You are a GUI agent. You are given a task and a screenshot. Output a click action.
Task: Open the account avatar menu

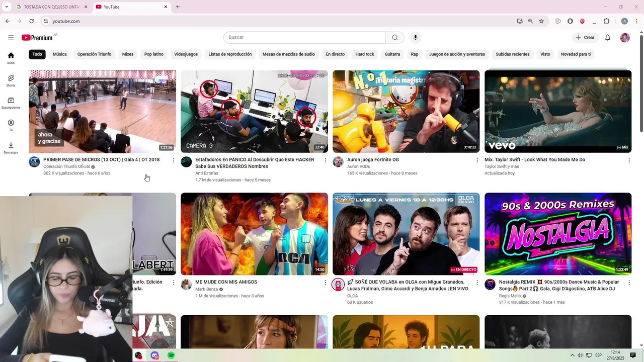pos(625,38)
